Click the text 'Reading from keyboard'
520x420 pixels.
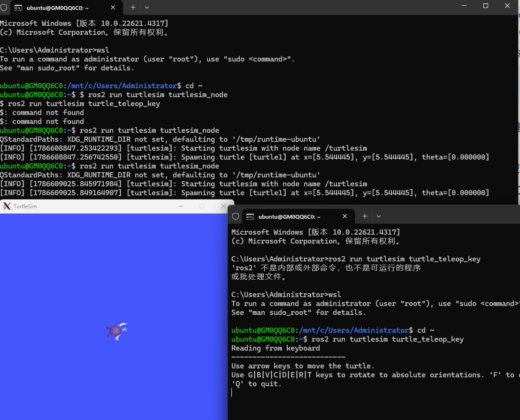coord(275,348)
